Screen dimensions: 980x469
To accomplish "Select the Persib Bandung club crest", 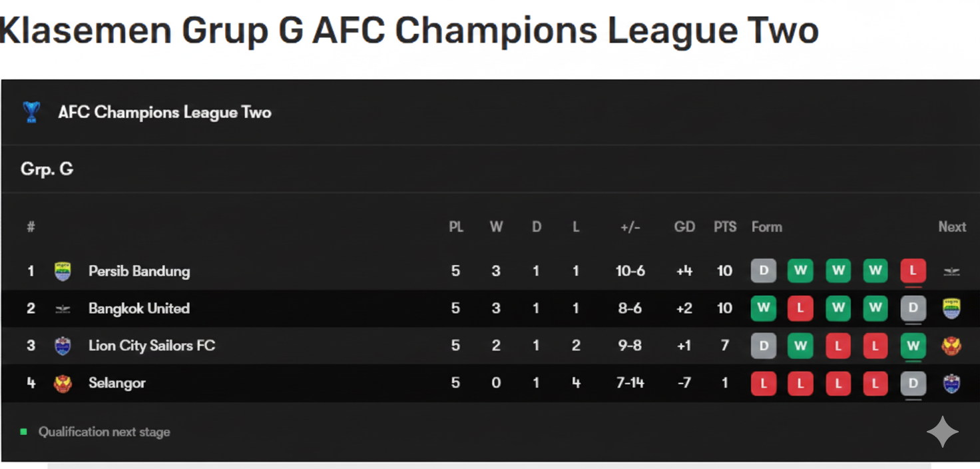I will (x=63, y=271).
